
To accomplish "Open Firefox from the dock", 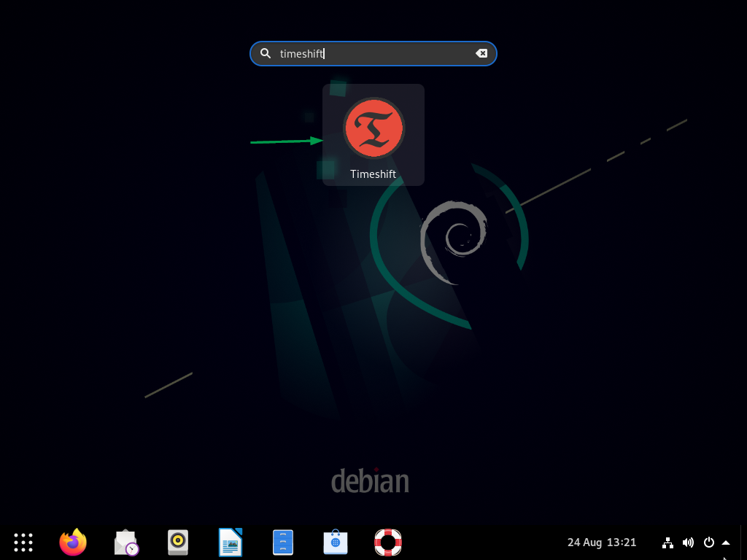I will click(x=73, y=542).
